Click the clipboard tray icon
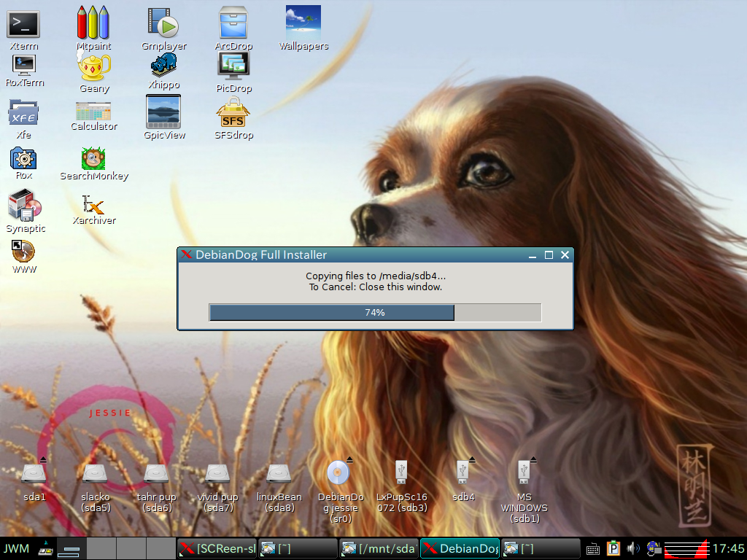747x560 pixels. click(x=613, y=548)
